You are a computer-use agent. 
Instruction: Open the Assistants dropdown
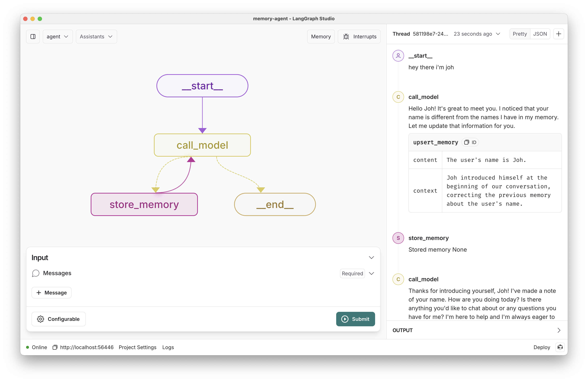click(x=96, y=37)
